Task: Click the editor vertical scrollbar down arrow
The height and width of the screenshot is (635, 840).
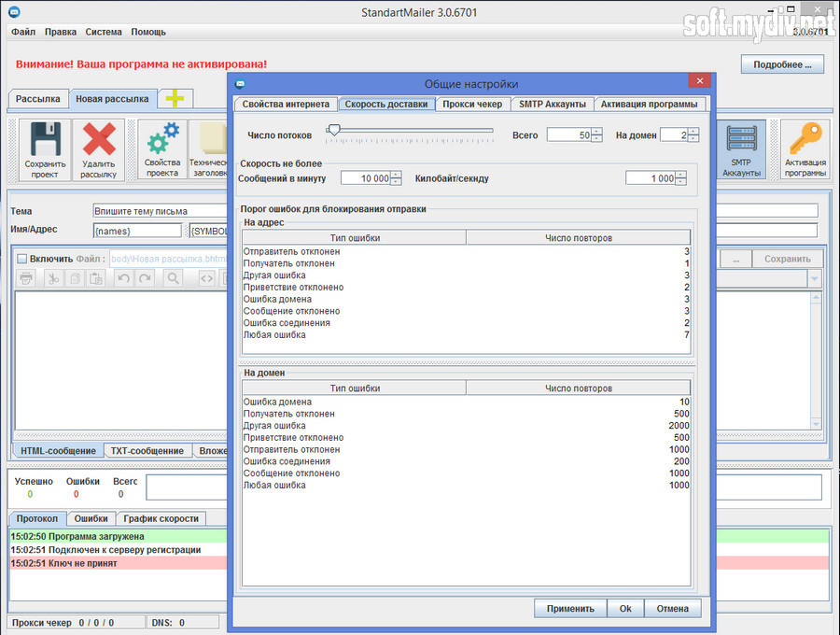Action: (816, 424)
